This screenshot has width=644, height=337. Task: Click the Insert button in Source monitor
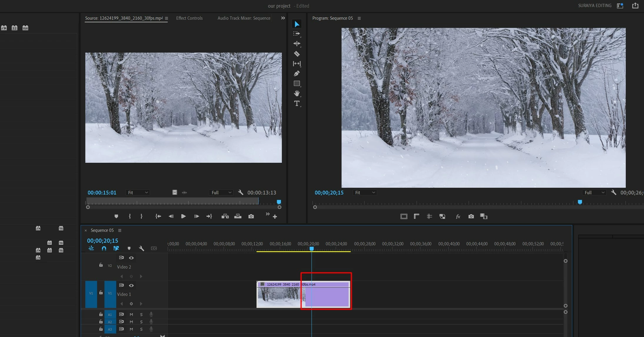(x=225, y=217)
